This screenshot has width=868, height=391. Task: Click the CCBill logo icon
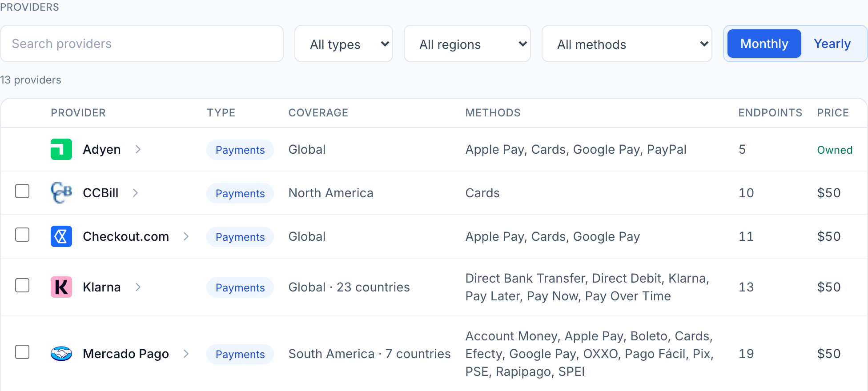[61, 193]
